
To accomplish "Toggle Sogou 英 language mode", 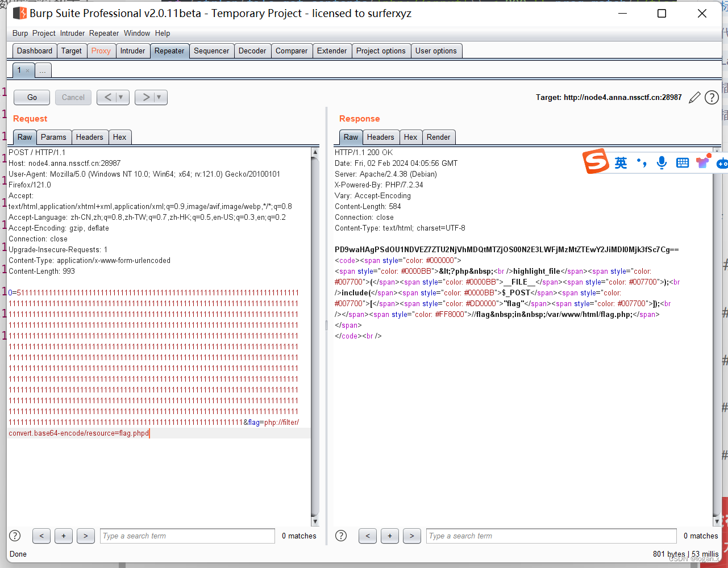I will pyautogui.click(x=621, y=164).
